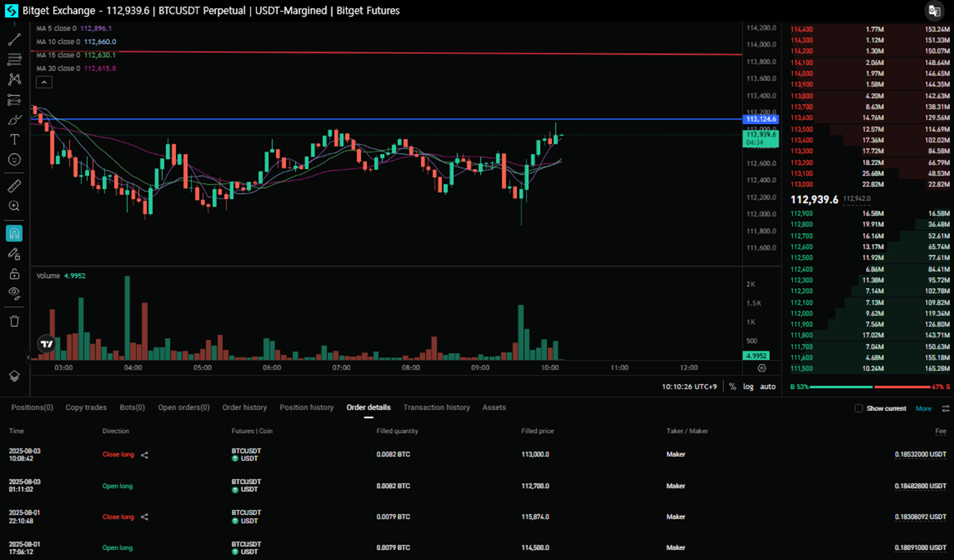Click the 112,500 bid order book row

pyautogui.click(x=870, y=258)
